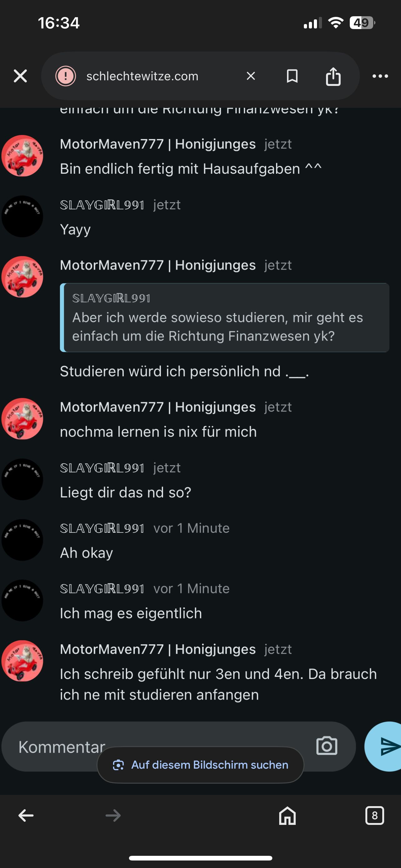
Task: Open MotorMaven777 avatar on Hausaufgaben comment
Action: [22, 156]
